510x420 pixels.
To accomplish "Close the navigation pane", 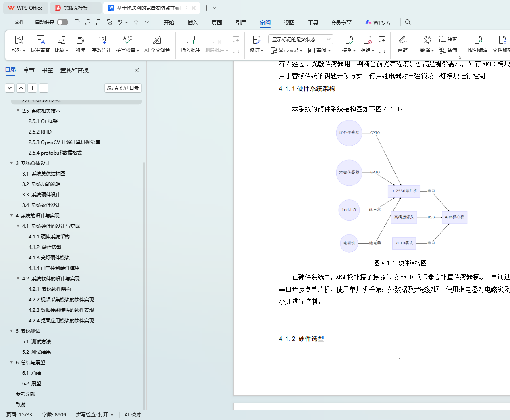I will coord(137,70).
